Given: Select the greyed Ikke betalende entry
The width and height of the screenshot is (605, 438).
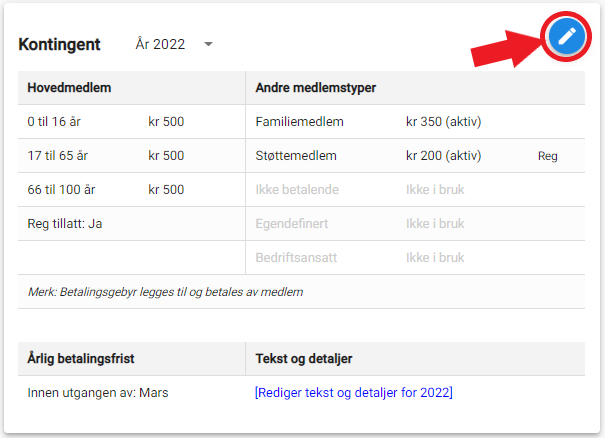Looking at the screenshot, I should tap(297, 189).
